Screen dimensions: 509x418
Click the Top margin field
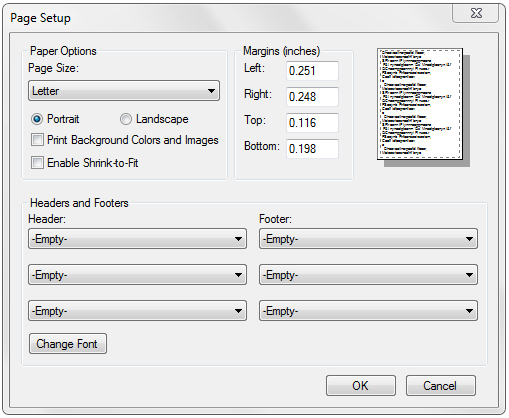coord(312,123)
